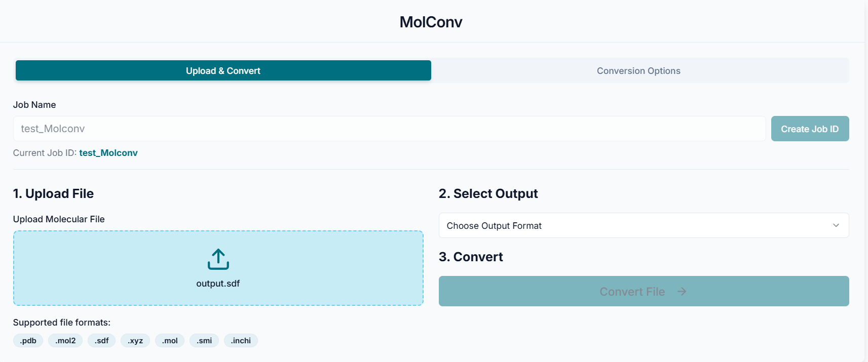Select the .xyz format chip
Screen dimensions: 868x362
pyautogui.click(x=135, y=340)
